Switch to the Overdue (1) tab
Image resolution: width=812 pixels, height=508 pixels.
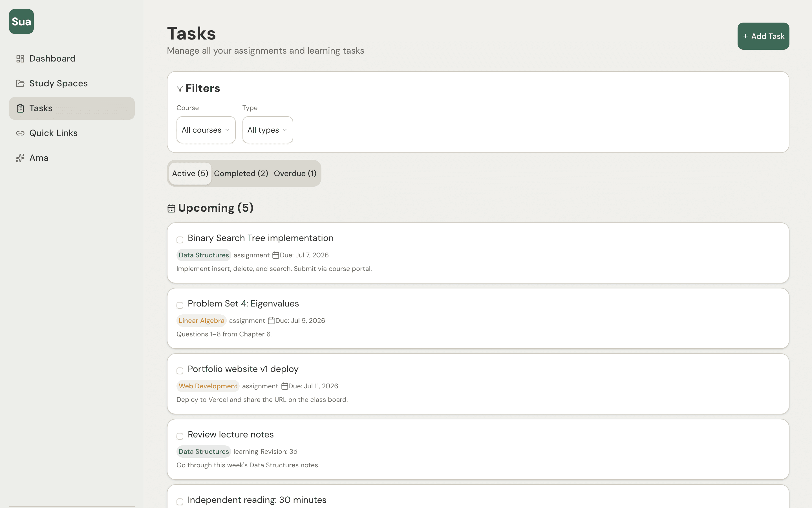coord(295,174)
